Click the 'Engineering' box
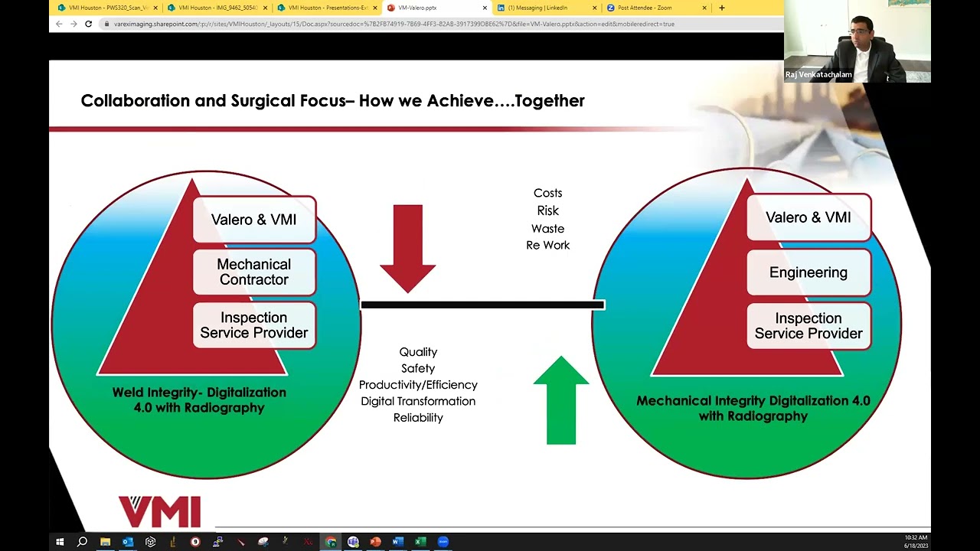 tap(808, 272)
